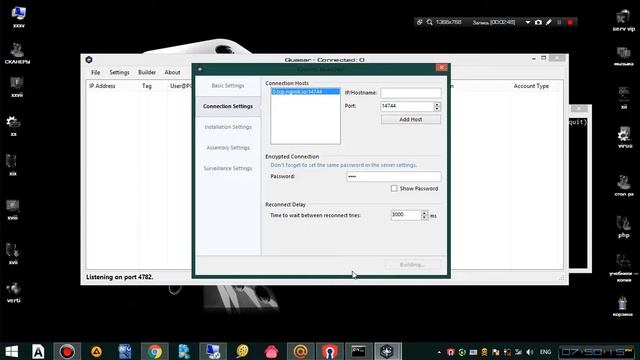Stop recording with the red square button
Screen dimensions: 640x360
pos(570,22)
